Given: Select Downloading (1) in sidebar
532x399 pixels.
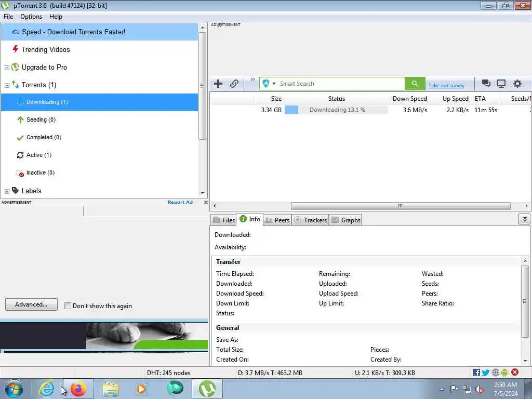Looking at the screenshot, I should pos(99,102).
